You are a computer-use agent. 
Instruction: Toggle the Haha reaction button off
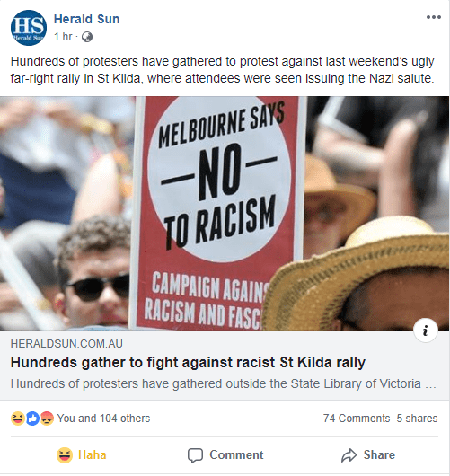tap(82, 455)
